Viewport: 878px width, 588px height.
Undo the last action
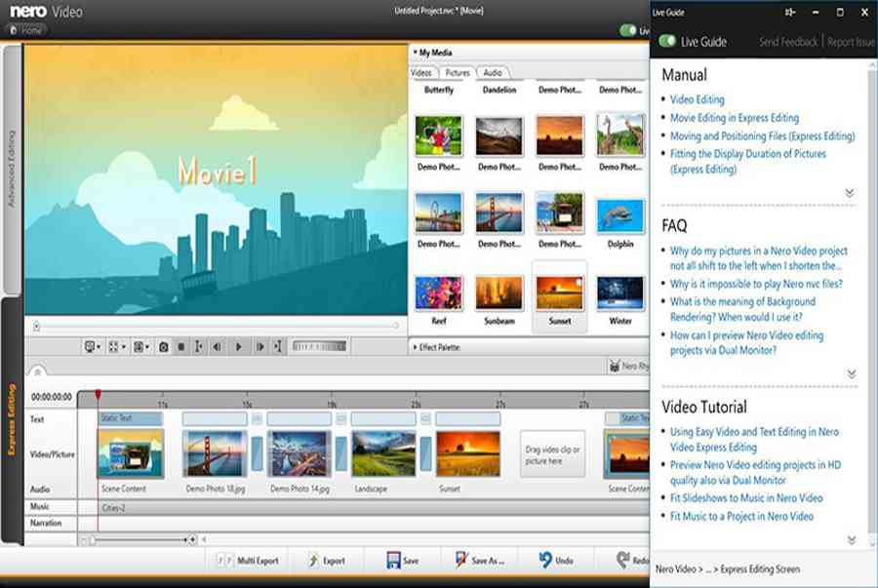(556, 561)
